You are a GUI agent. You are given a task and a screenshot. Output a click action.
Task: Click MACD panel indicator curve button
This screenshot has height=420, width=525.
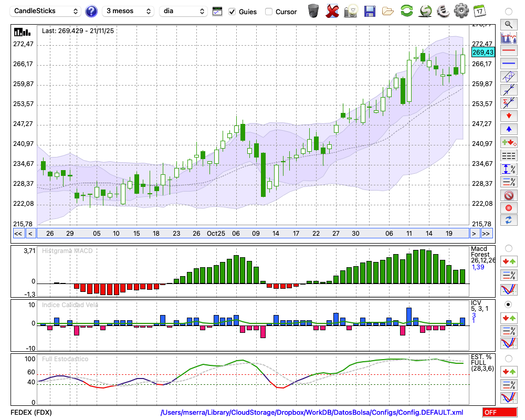click(509, 289)
